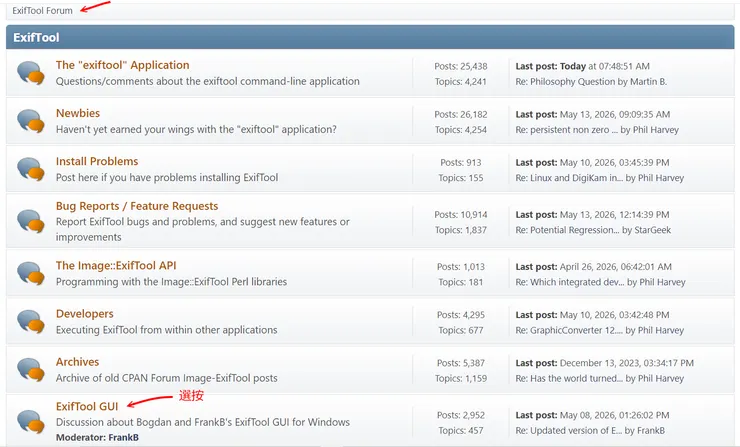This screenshot has width=740, height=447.
Task: Click the timestamp "April 26, 2026, 06:42:01 AM"
Action: 615,267
